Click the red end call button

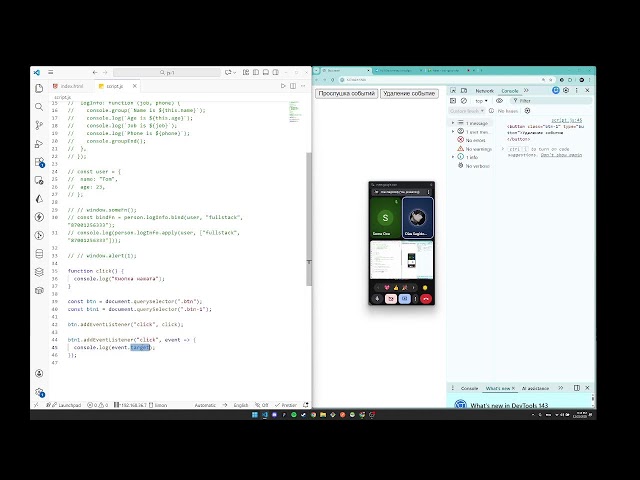425,298
